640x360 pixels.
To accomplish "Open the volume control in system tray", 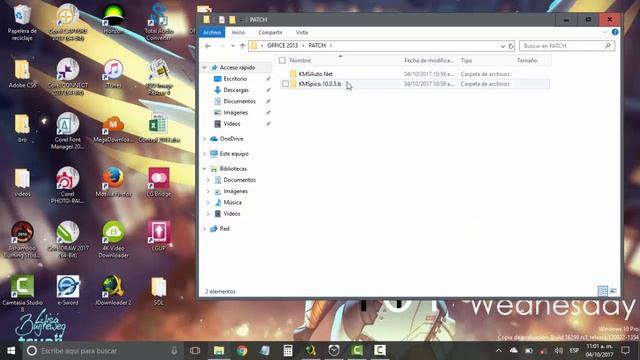I will [558, 351].
